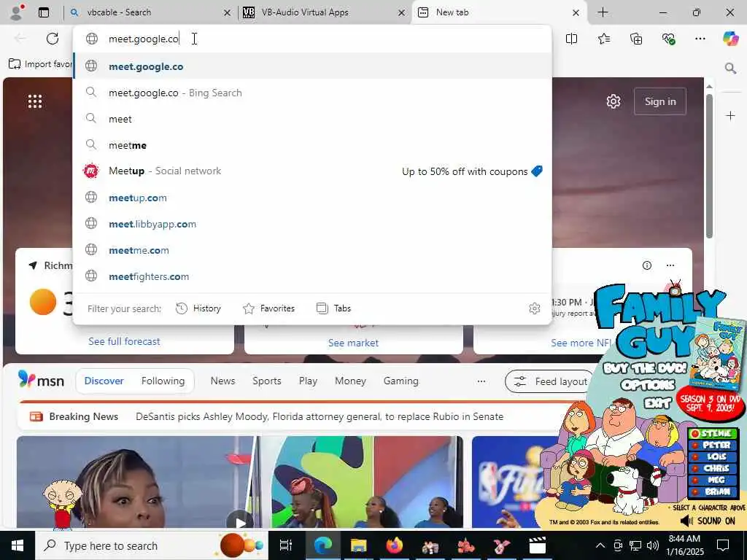Open the Copilot icon

(x=730, y=39)
